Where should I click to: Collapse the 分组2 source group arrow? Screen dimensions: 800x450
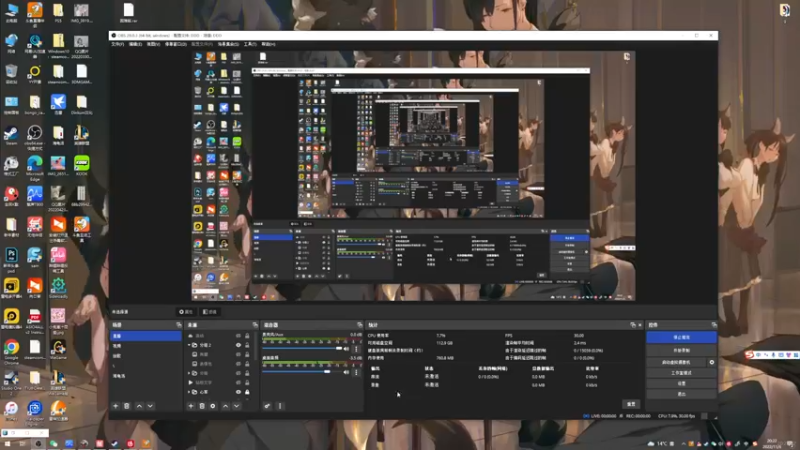[189, 345]
